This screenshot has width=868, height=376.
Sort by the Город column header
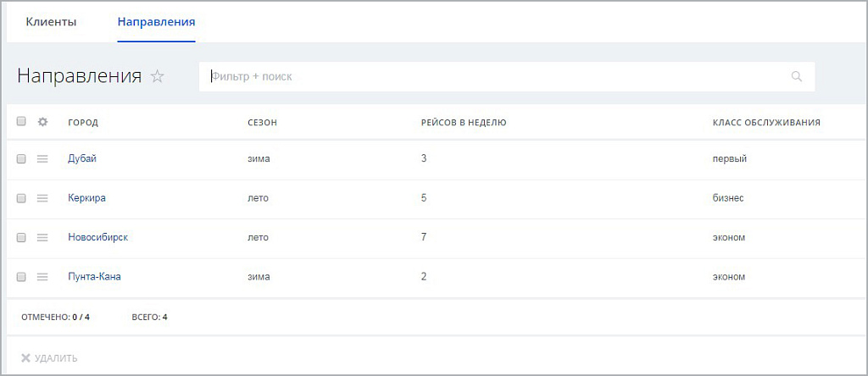pyautogui.click(x=83, y=123)
